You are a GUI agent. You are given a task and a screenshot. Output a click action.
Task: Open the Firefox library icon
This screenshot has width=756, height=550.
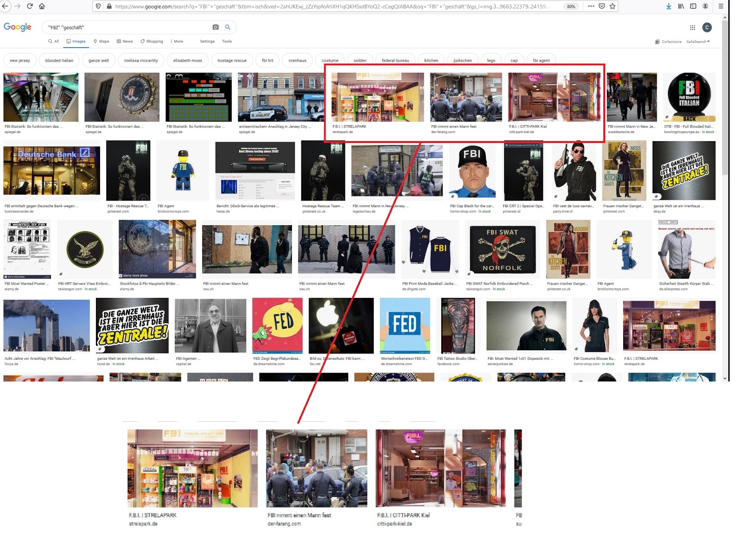coord(681,6)
